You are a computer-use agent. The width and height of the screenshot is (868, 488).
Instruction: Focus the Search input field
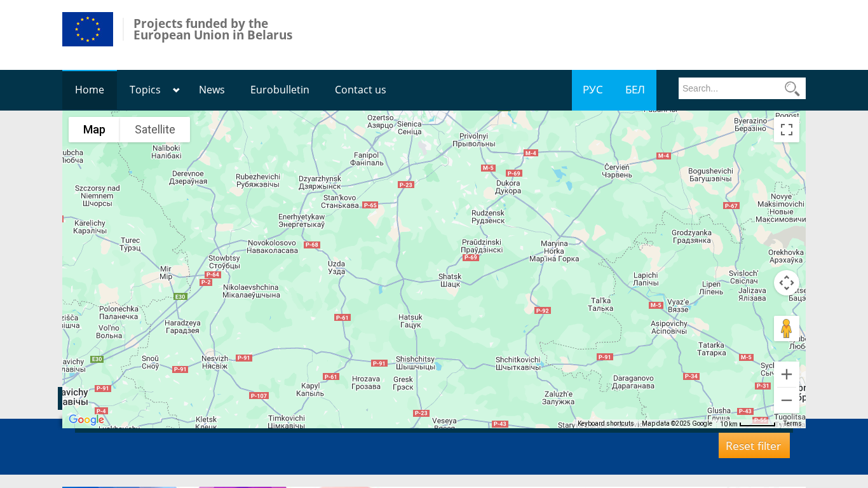coord(731,88)
